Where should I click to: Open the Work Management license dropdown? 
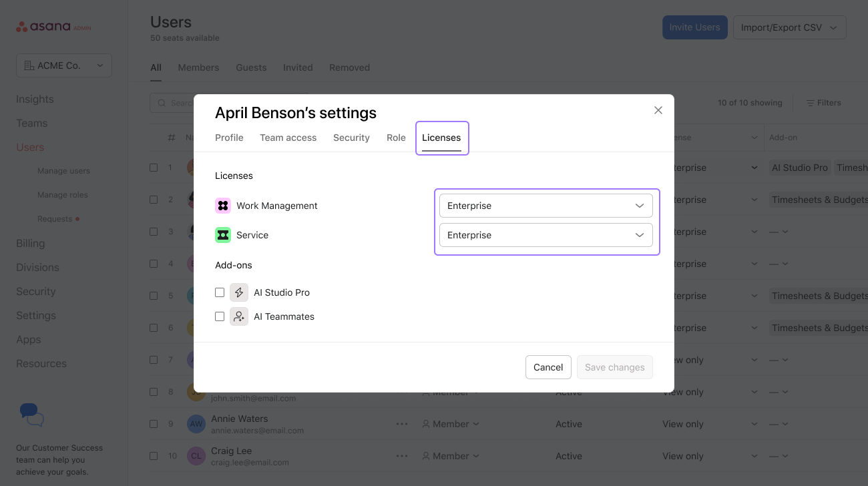click(546, 206)
